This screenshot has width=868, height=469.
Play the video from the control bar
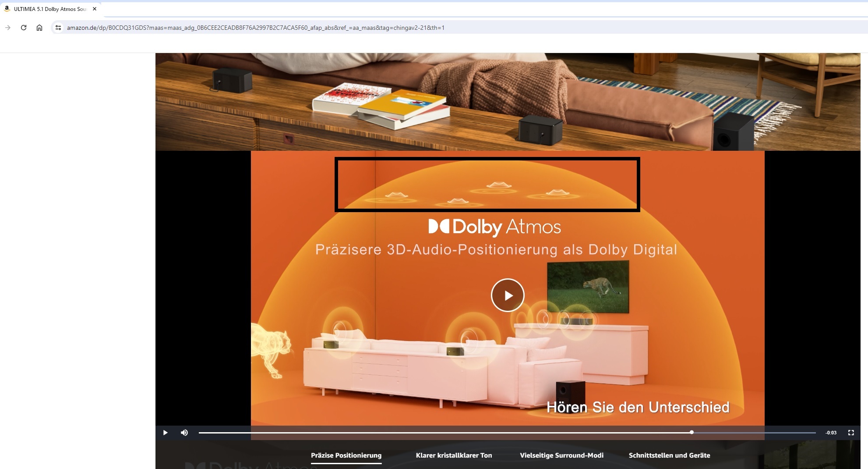pos(166,433)
